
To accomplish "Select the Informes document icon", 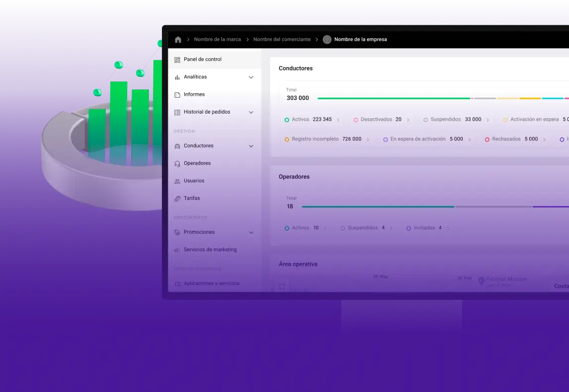I will click(177, 94).
